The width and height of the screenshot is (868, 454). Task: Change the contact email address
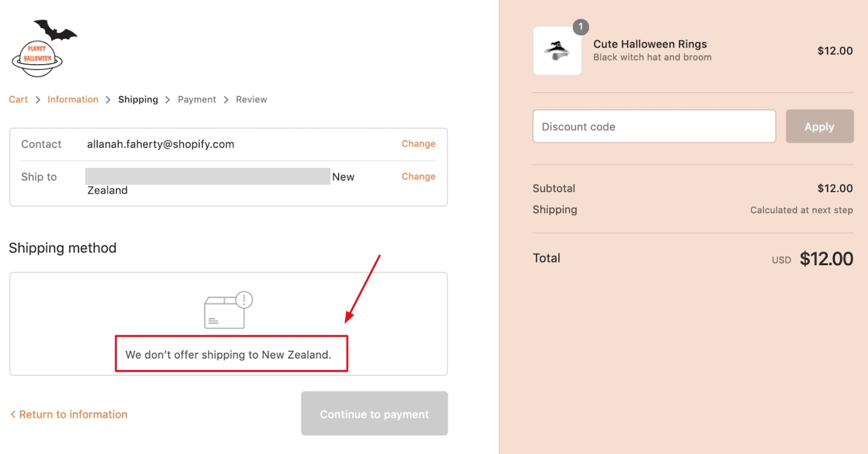(x=418, y=143)
